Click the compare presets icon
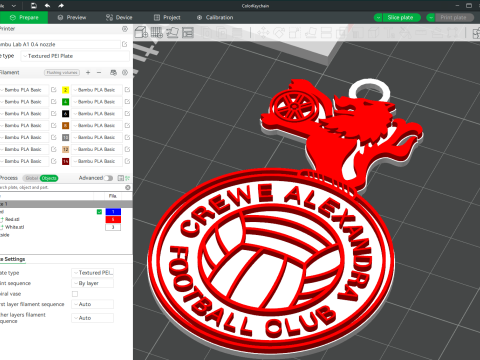The height and width of the screenshot is (360, 480). (x=121, y=178)
